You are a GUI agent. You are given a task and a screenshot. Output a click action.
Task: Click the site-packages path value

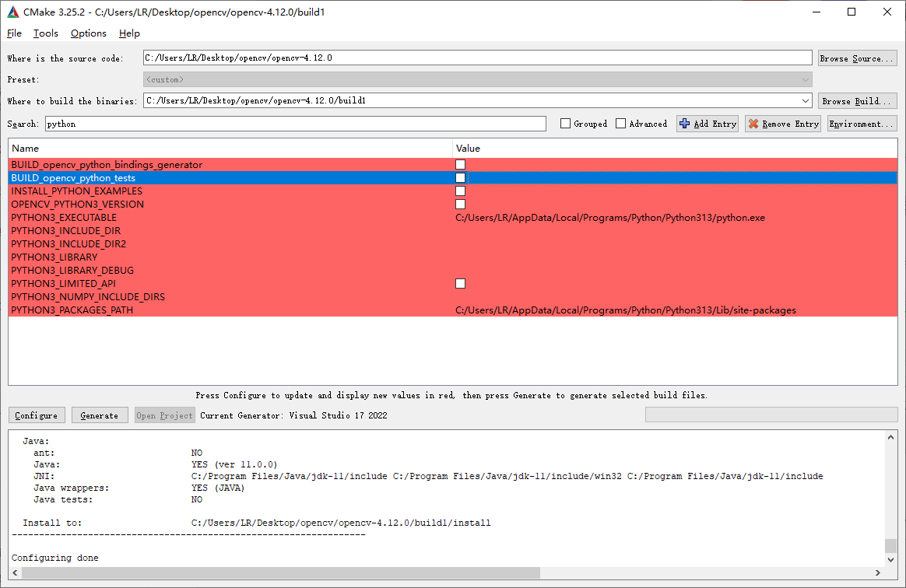(626, 310)
